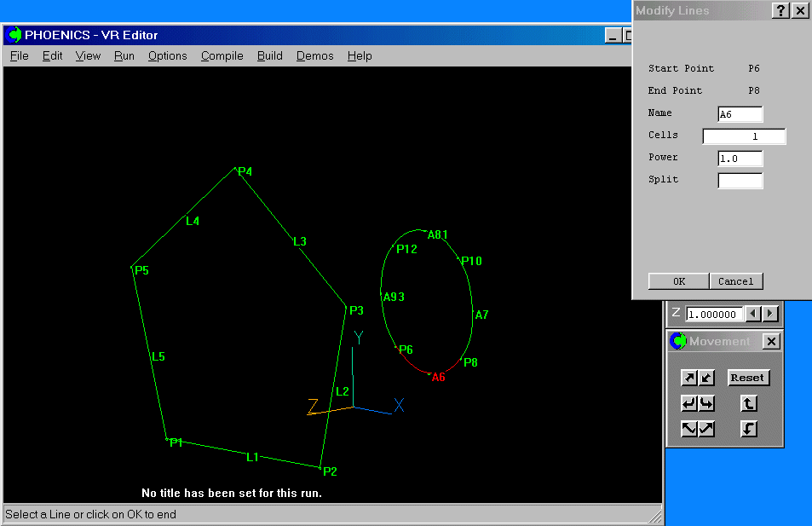Select the zoom-in diagonal arrow in Movement panel
The image size is (812, 526).
coord(688,378)
